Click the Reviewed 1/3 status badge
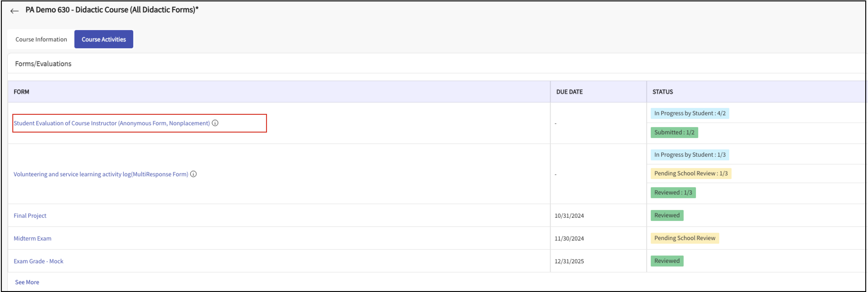868x292 pixels. tap(673, 193)
